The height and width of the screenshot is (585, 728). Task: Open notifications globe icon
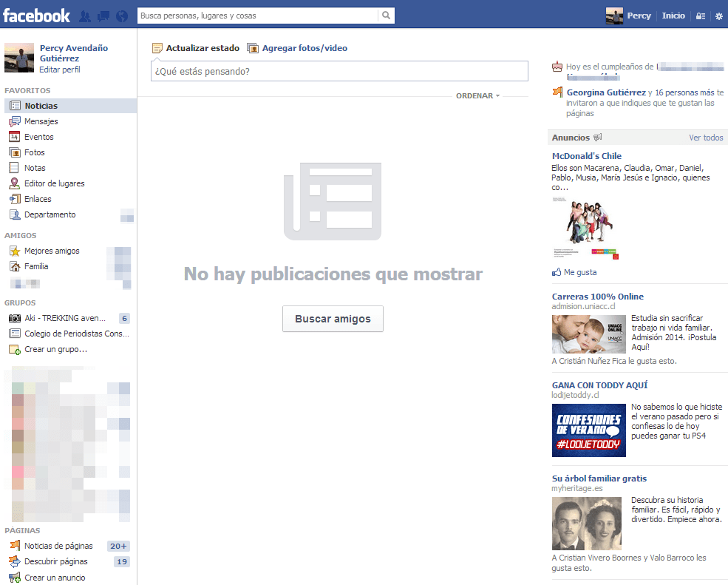(122, 16)
